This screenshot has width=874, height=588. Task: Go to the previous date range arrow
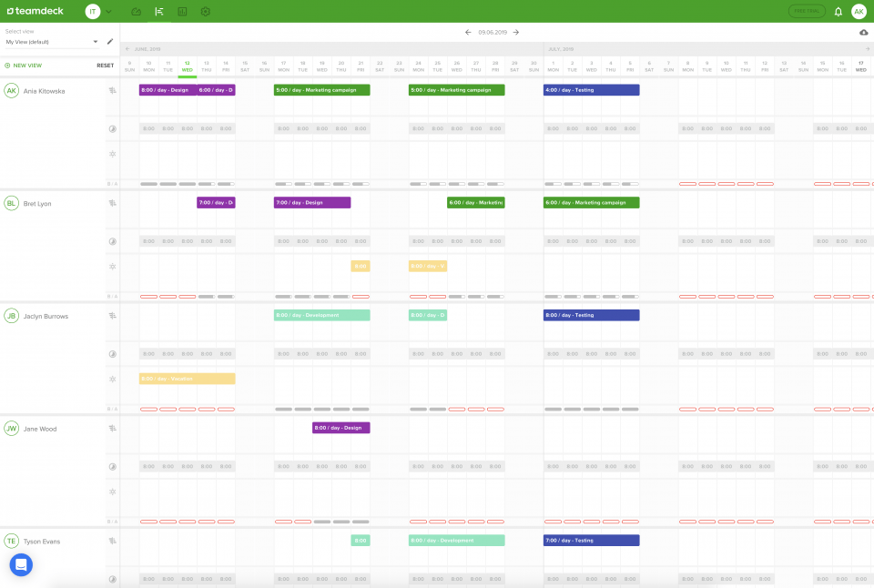pyautogui.click(x=468, y=33)
